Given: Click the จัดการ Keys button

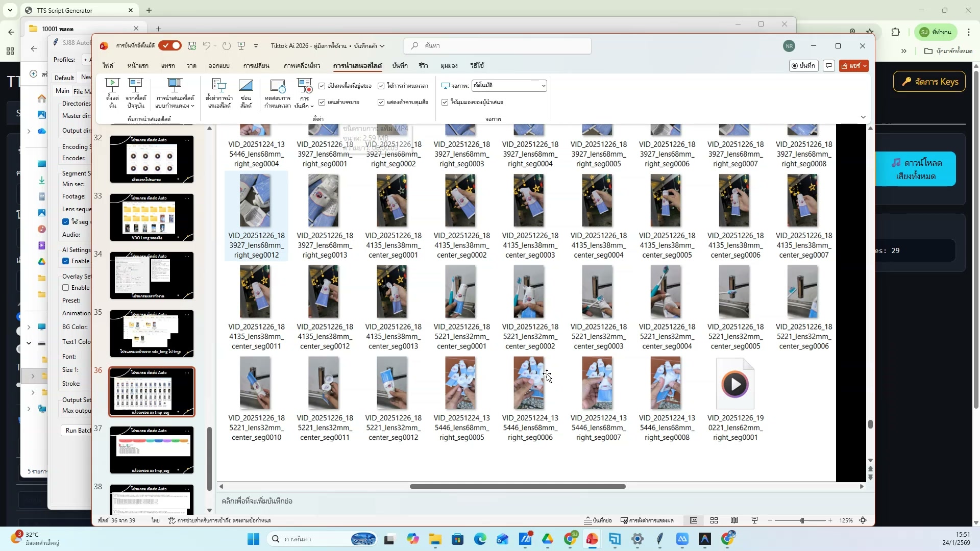Looking at the screenshot, I should (929, 82).
